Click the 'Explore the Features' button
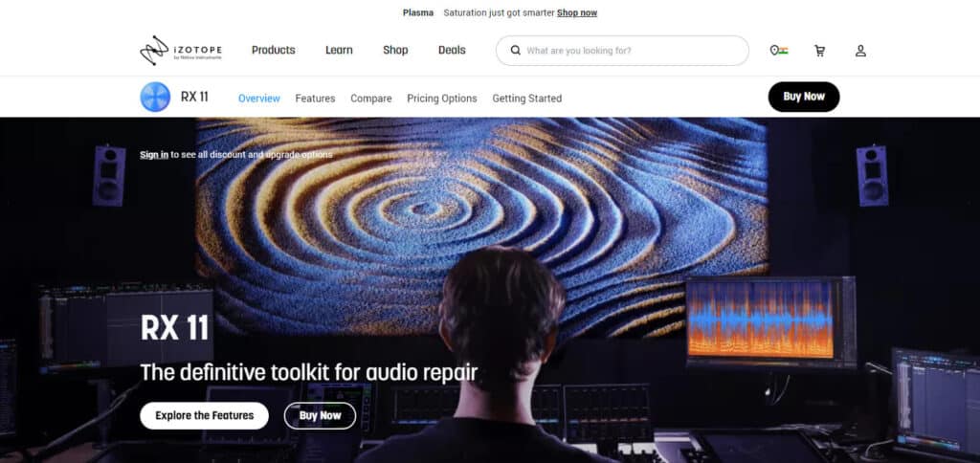This screenshot has height=463, width=980. (x=205, y=415)
